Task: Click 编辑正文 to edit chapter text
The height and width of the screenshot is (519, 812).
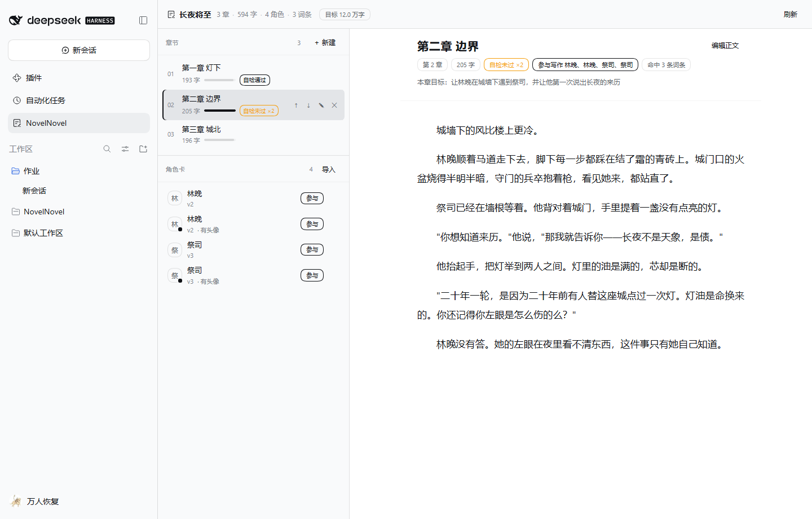Action: (x=725, y=46)
